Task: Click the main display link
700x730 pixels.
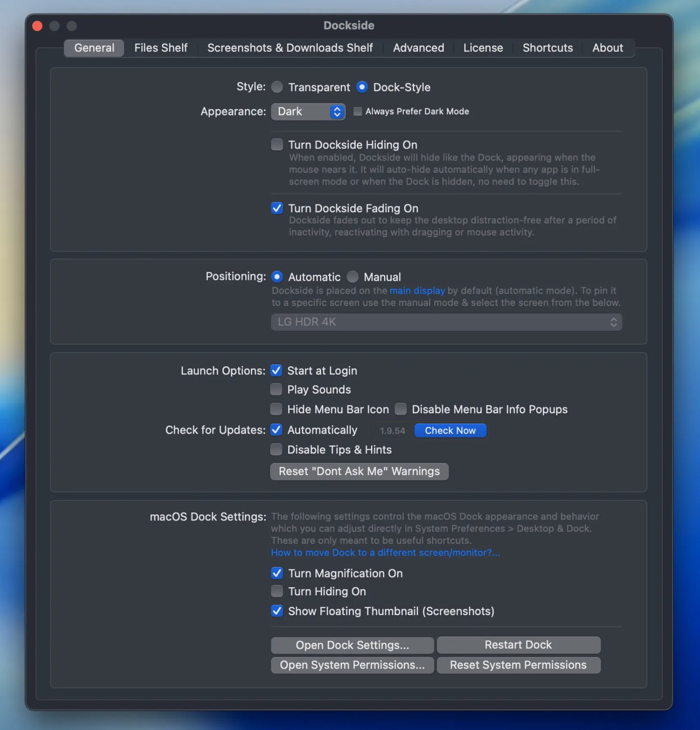Action: (x=417, y=291)
